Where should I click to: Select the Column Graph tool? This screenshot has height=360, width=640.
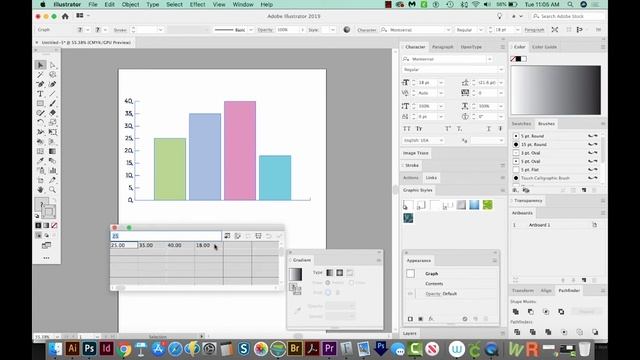pyautogui.click(x=53, y=171)
